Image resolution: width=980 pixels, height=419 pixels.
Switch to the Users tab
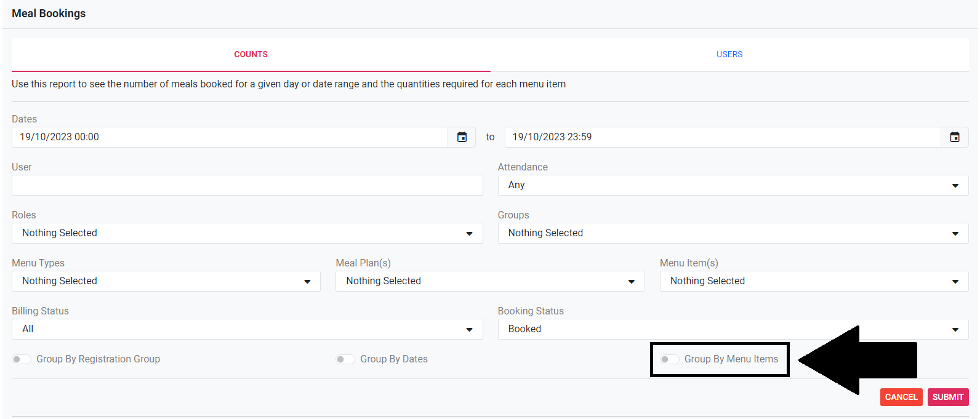(729, 55)
